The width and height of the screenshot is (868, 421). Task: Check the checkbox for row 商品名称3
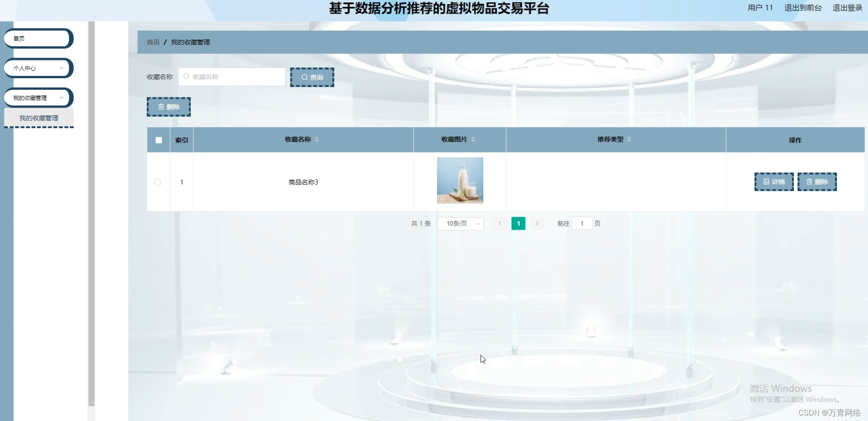[158, 182]
